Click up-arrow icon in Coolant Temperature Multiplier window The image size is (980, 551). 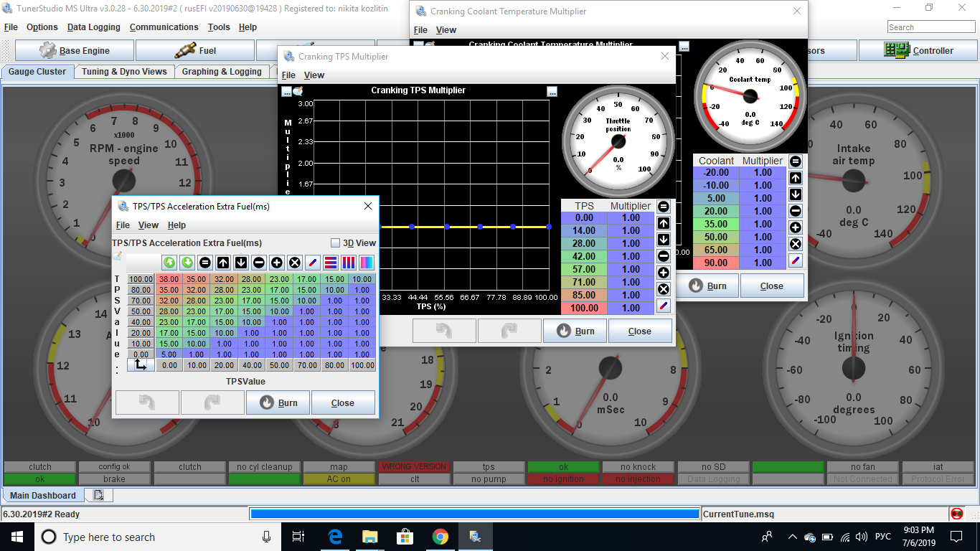pos(796,178)
